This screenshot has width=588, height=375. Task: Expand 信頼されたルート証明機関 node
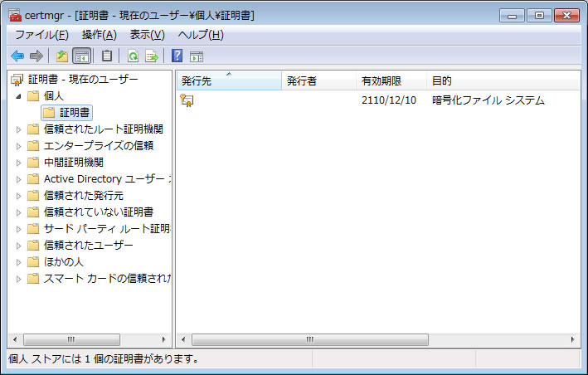(x=18, y=129)
